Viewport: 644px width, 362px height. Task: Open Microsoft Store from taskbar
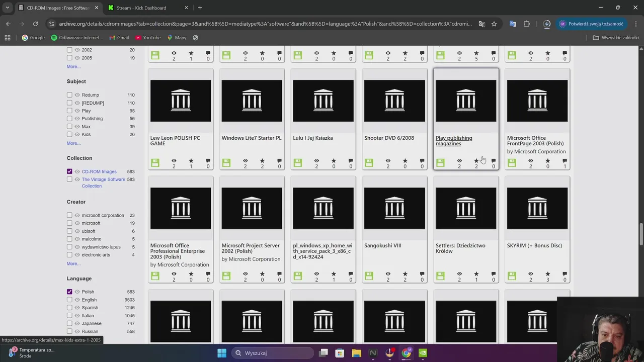(x=340, y=353)
